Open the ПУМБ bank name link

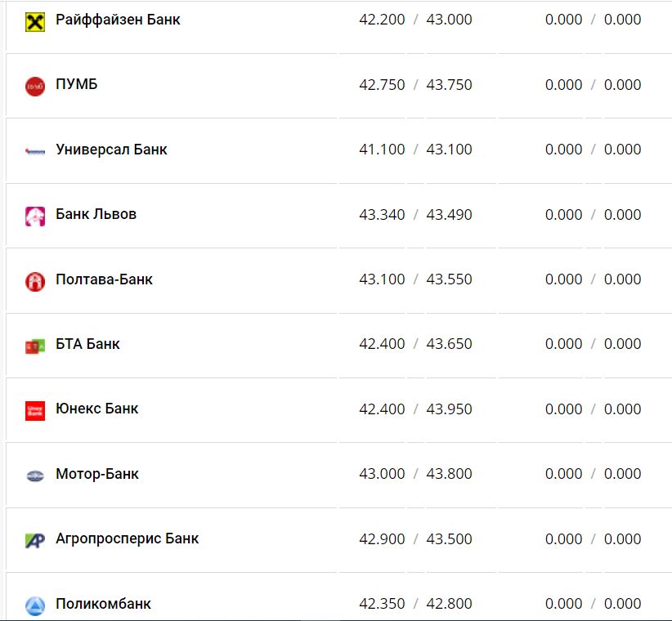77,84
